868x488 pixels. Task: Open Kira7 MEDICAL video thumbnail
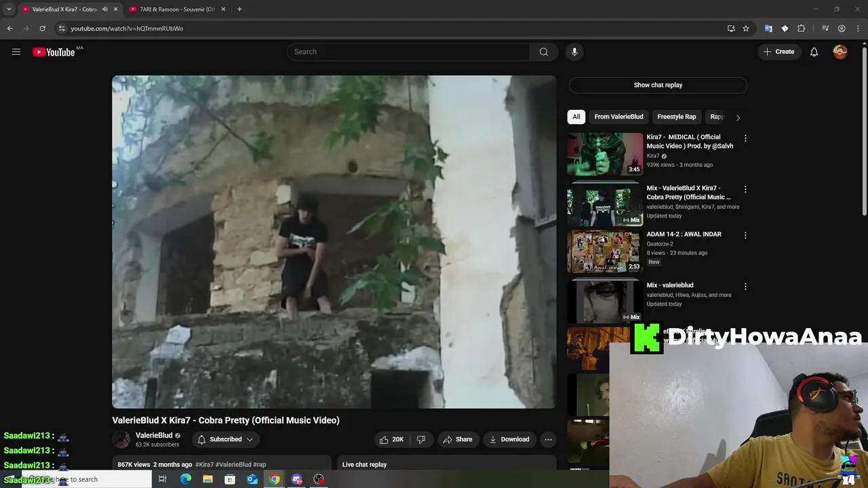(605, 154)
